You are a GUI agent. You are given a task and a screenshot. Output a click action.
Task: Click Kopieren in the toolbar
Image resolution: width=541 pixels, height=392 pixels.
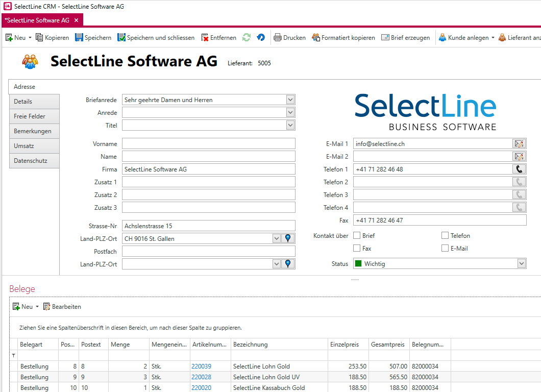click(53, 37)
